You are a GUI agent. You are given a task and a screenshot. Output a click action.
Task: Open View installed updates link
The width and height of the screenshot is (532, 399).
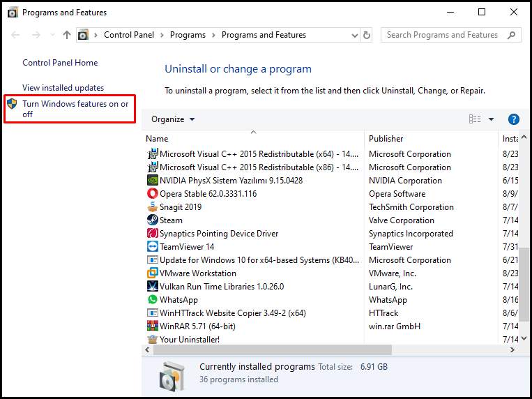63,88
